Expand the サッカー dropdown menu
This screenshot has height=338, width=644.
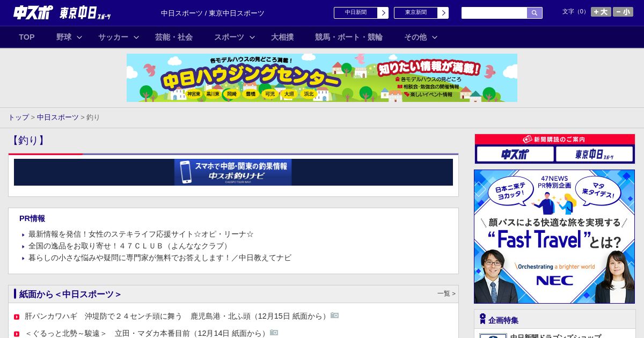click(119, 37)
